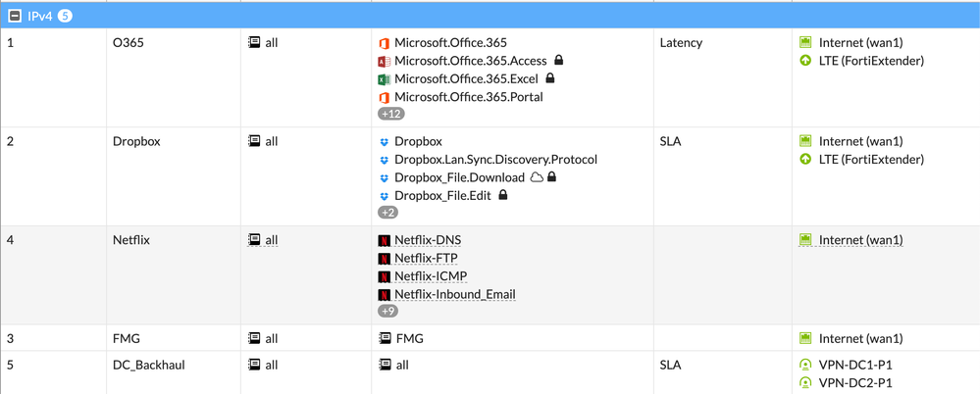This screenshot has height=394, width=980.
Task: Click the Microsoft.Office.365.Excel icon
Action: [x=385, y=79]
